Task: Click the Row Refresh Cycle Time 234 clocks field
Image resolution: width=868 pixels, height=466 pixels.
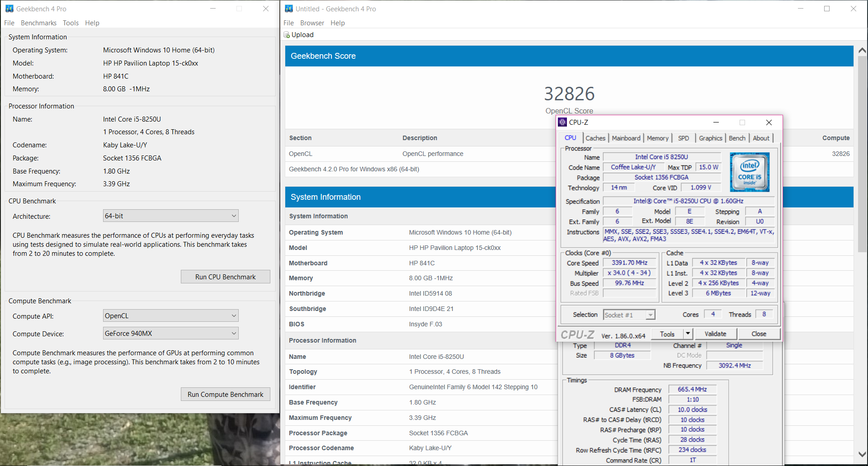Action: coord(692,450)
